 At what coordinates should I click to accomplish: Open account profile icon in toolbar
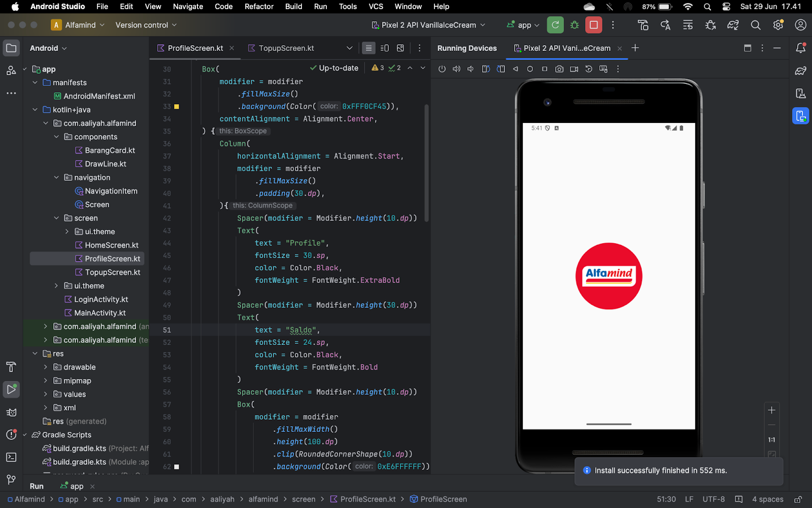point(801,25)
